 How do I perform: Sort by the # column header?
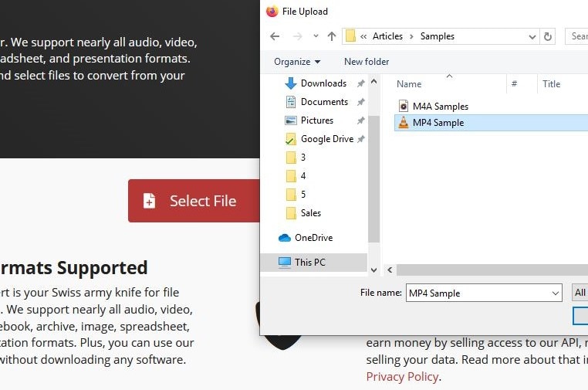(x=514, y=83)
